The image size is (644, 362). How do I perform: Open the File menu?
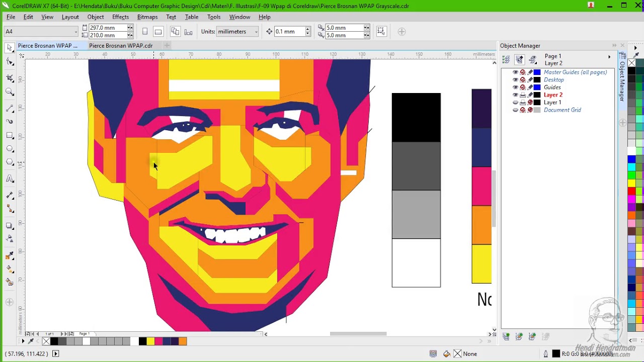tap(11, 17)
